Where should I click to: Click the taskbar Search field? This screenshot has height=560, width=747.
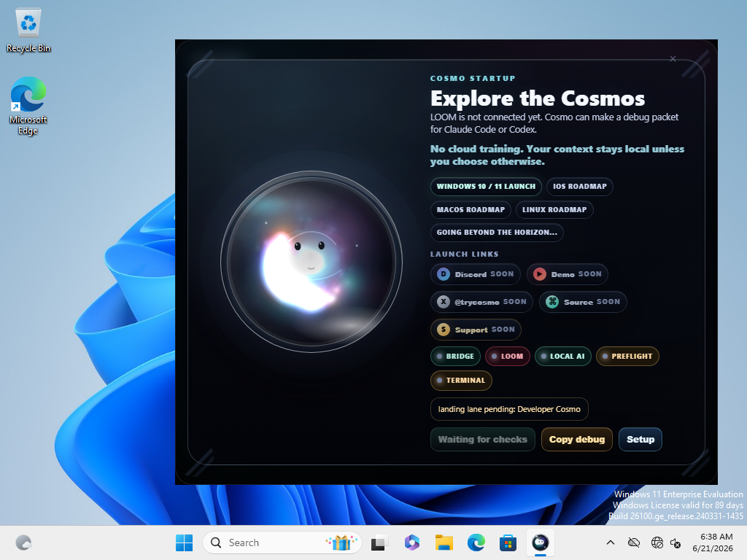[282, 542]
